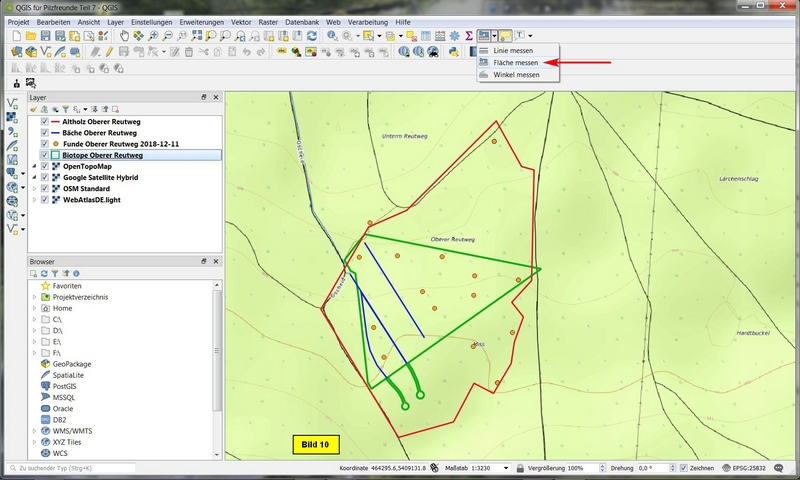Click the Identify Features tool
The width and height of the screenshot is (800, 480).
(x=332, y=36)
